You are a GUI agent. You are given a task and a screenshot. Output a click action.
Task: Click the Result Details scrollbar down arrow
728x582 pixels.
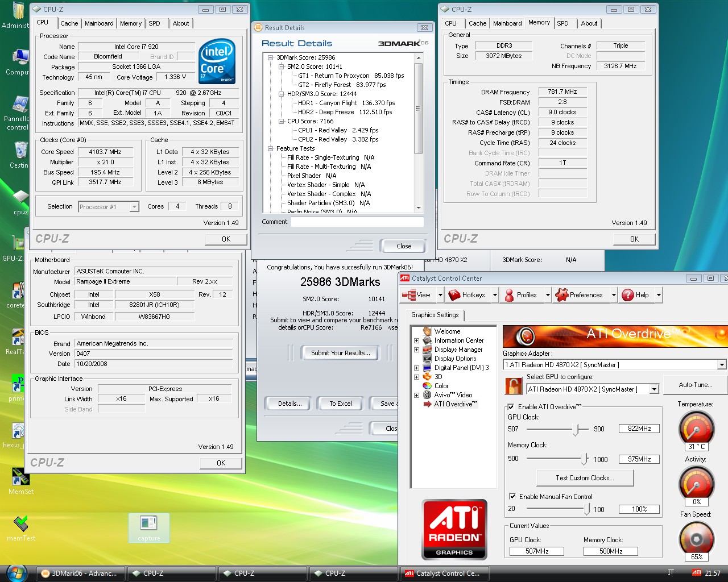(419, 208)
